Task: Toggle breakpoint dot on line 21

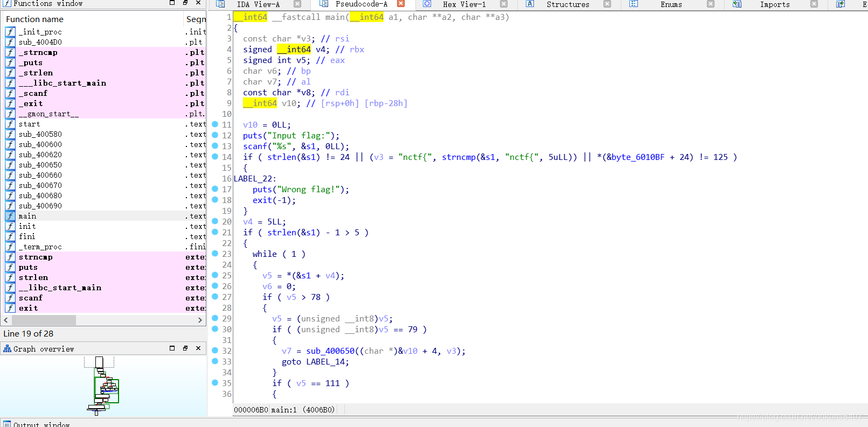Action: [x=215, y=232]
